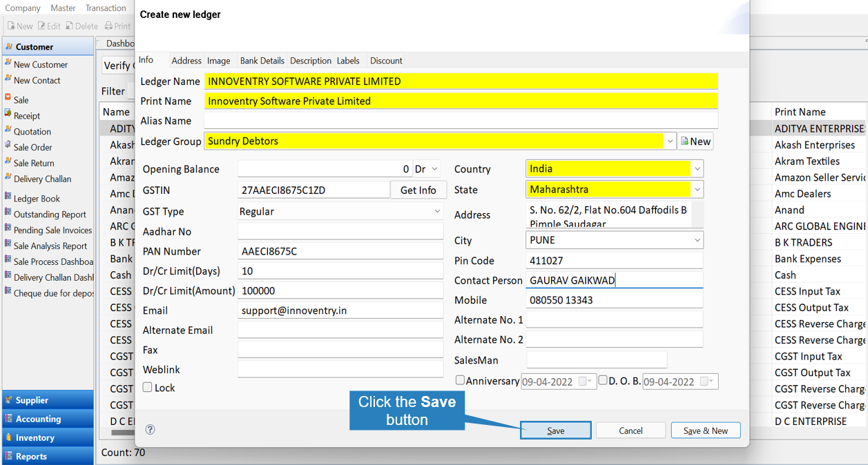Viewport: 868px width, 465px height.
Task: Click the New Customer sidebar icon
Action: coord(8,63)
